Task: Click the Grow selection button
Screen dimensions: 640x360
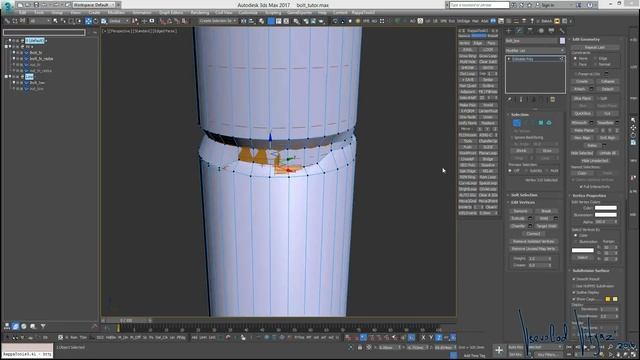Action: pos(547,151)
